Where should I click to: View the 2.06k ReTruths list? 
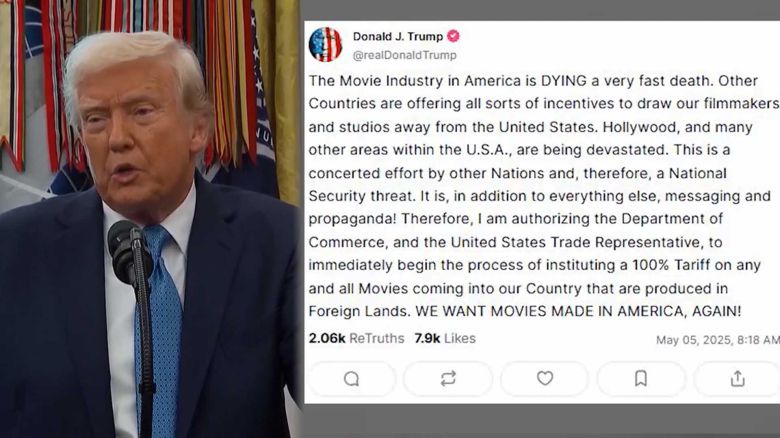click(x=356, y=338)
